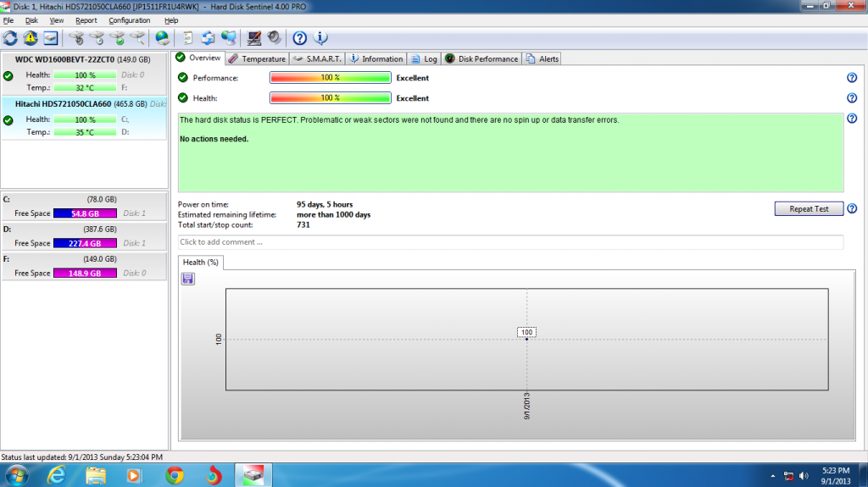Image resolution: width=868 pixels, height=487 pixels.
Task: Open the Configuration menu
Action: [129, 20]
